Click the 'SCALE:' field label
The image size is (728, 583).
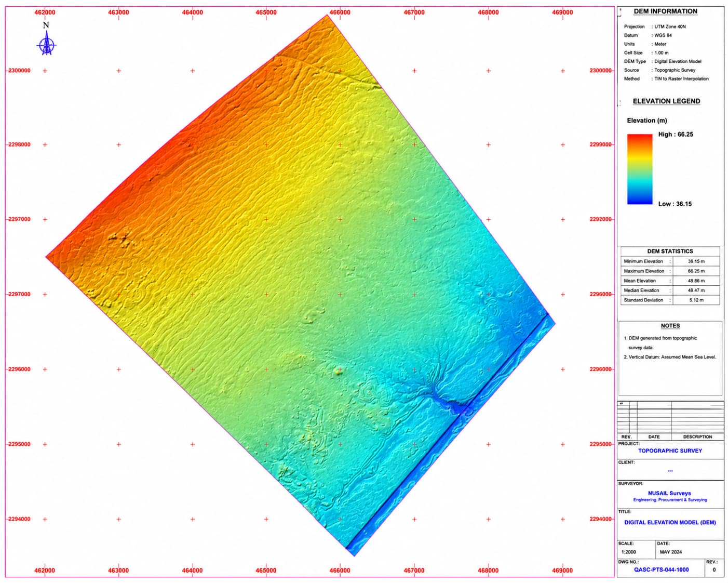click(626, 544)
